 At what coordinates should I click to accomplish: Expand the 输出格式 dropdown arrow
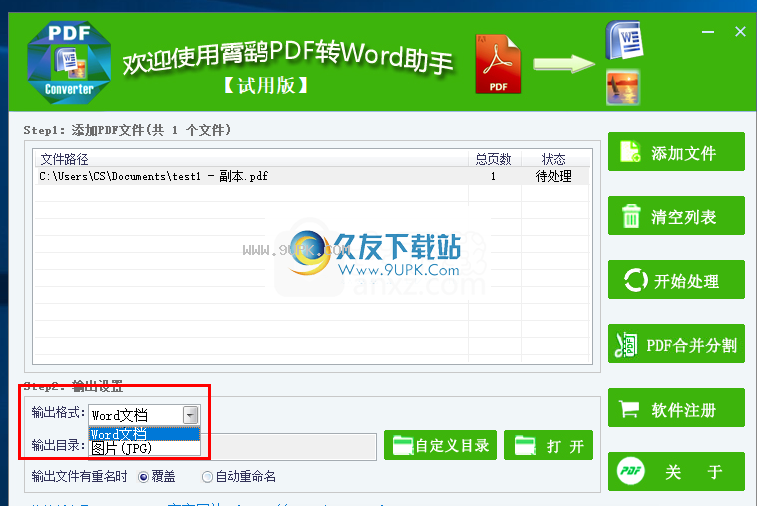tap(191, 415)
